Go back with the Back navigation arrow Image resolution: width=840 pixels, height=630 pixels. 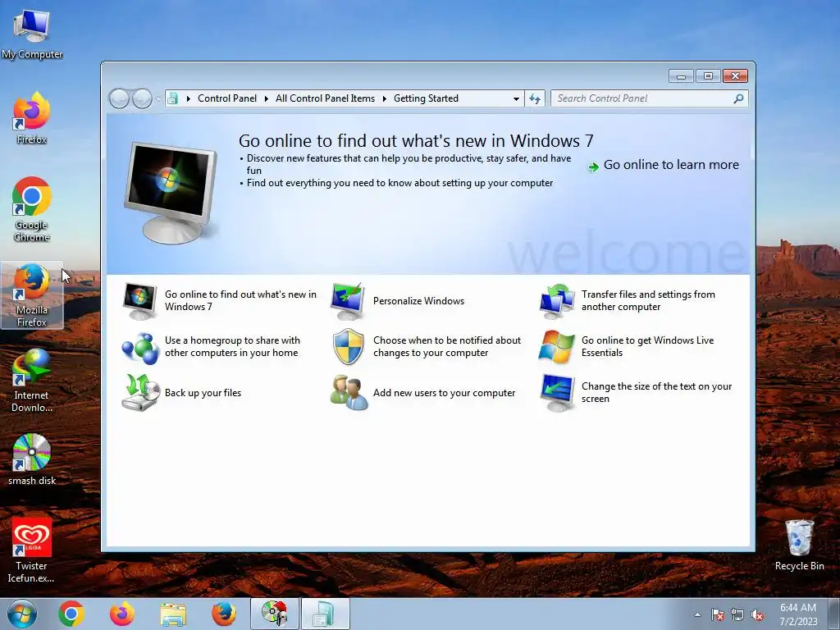[x=119, y=98]
